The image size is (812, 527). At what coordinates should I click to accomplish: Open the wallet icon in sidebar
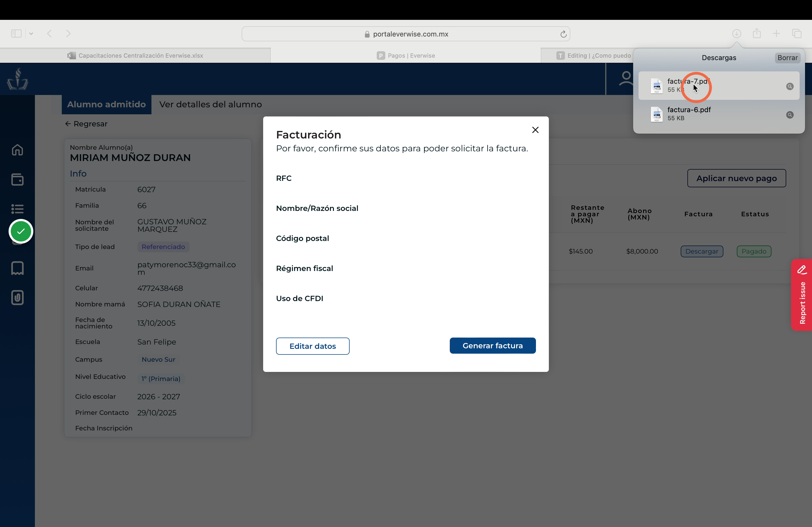coord(17,180)
